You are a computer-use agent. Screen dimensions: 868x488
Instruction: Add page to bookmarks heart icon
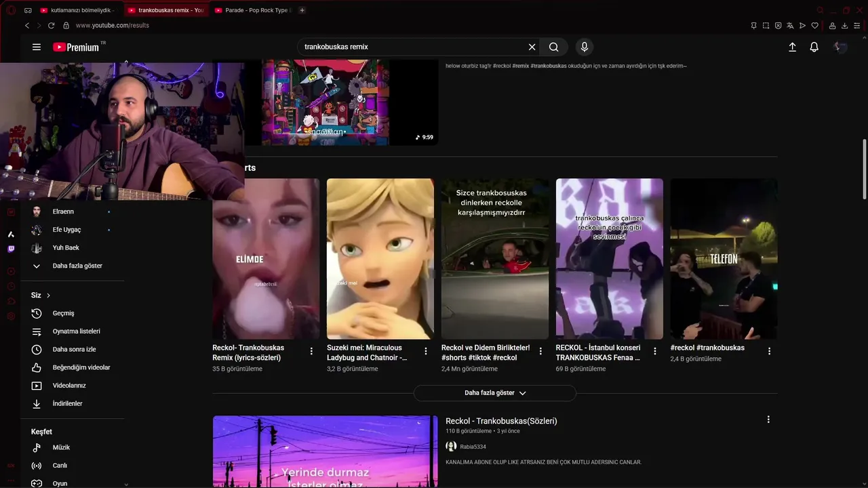tap(814, 25)
